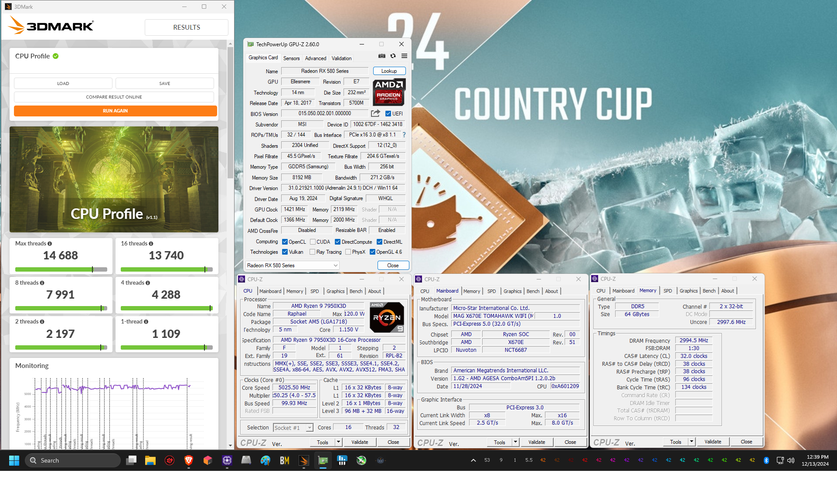Open the Radeon RX 580 Series GPU selector dropdown
The image size is (837, 504).
coord(292,266)
